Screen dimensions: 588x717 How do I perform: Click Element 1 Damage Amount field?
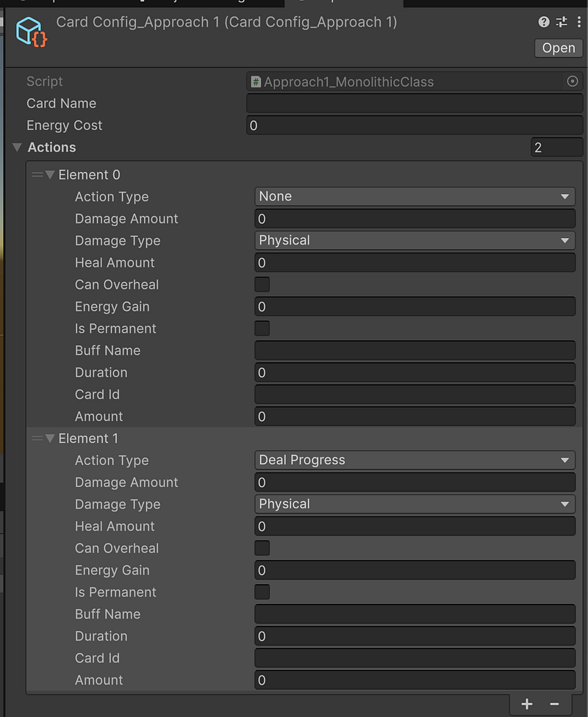[x=415, y=482]
